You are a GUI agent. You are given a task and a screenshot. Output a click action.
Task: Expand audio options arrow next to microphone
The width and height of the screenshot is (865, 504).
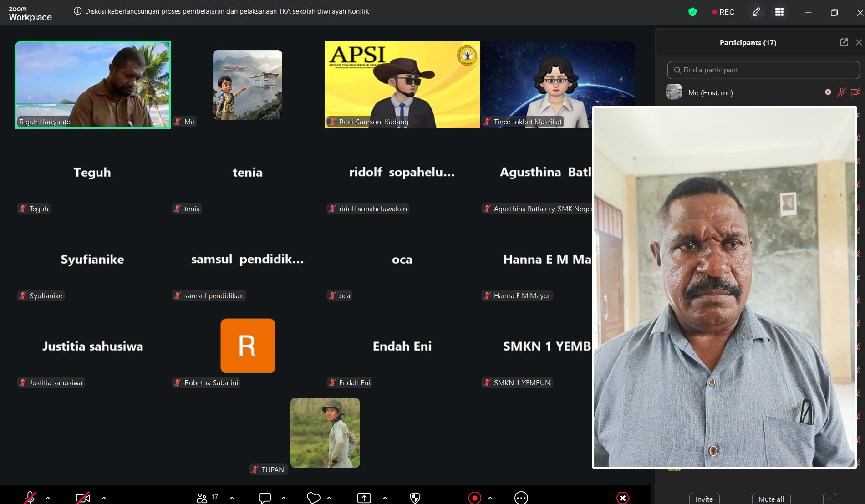[48, 498]
